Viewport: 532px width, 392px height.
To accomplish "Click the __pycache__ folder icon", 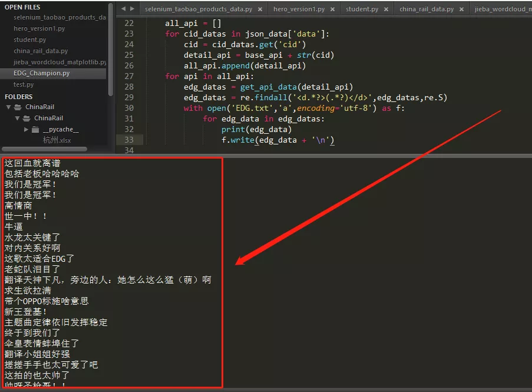I will point(35,129).
